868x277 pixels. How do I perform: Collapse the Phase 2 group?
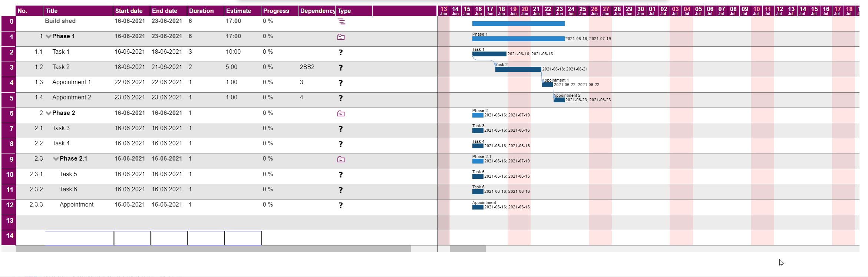pos(48,113)
